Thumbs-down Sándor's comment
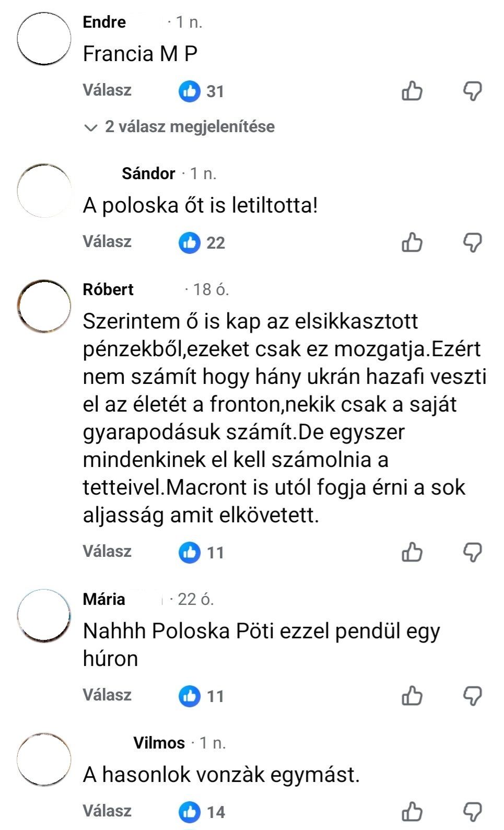 (x=473, y=243)
